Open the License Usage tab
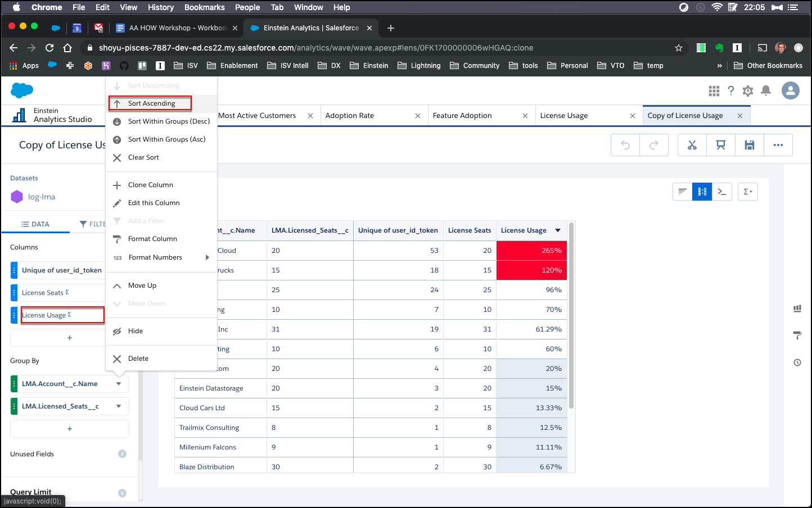Viewport: 812px width, 508px height. 564,116
